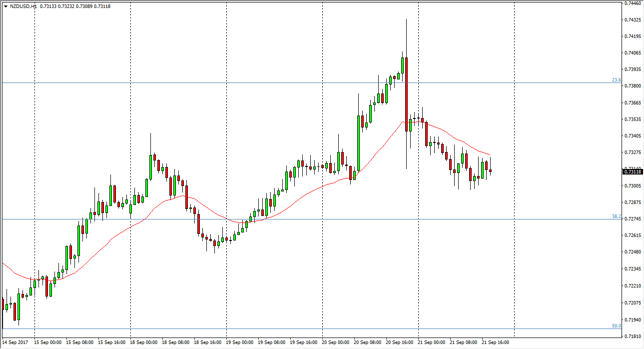This screenshot has width=644, height=349.
Task: Click the 0.73800 price scale label
Action: [633, 86]
